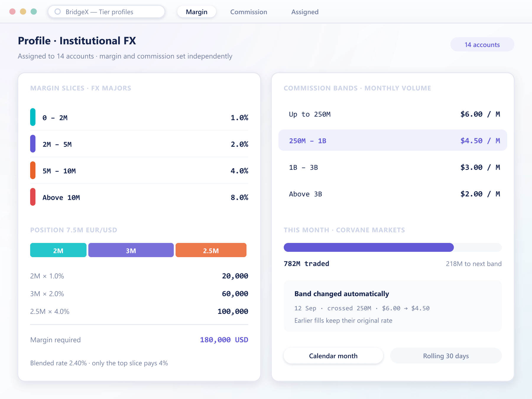
Task: Click the purple swatch for 2M – 5M slice
Action: [x=33, y=144]
